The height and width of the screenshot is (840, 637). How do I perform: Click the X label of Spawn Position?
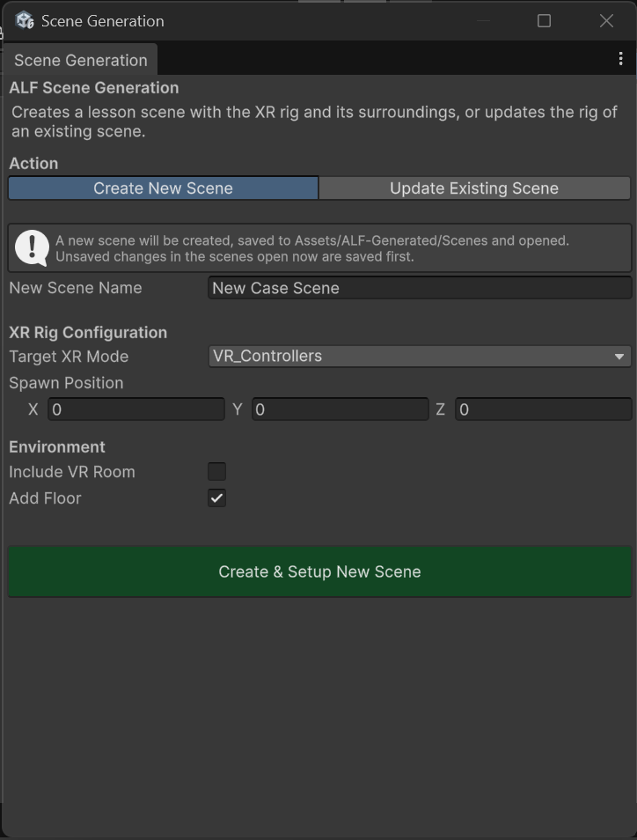tap(33, 409)
